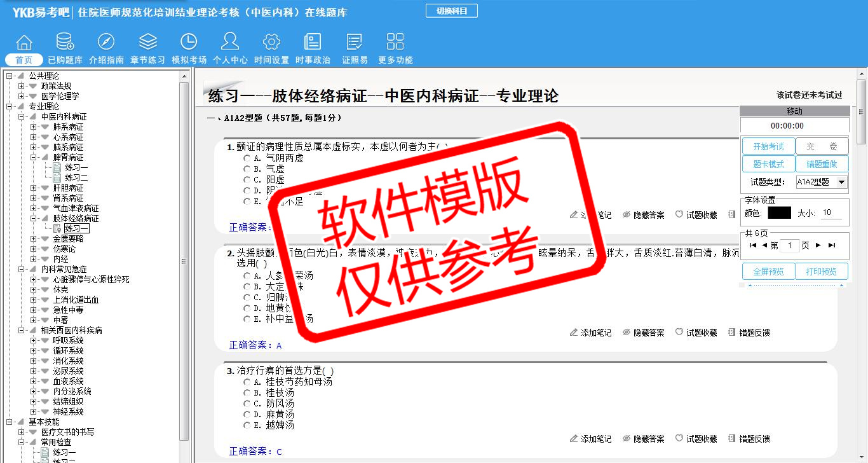Select option A 桂枝芍药知母汤 in question 3
The height and width of the screenshot is (463, 868).
pos(247,382)
